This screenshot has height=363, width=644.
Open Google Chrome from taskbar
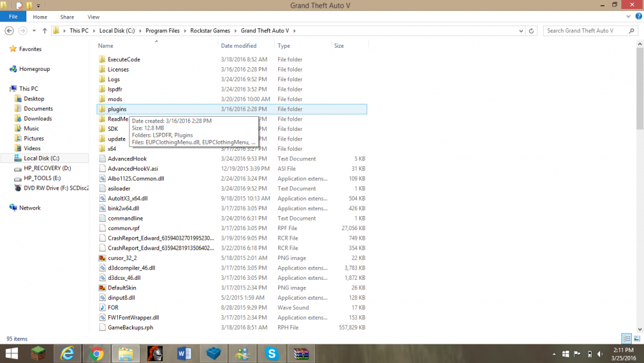point(97,353)
